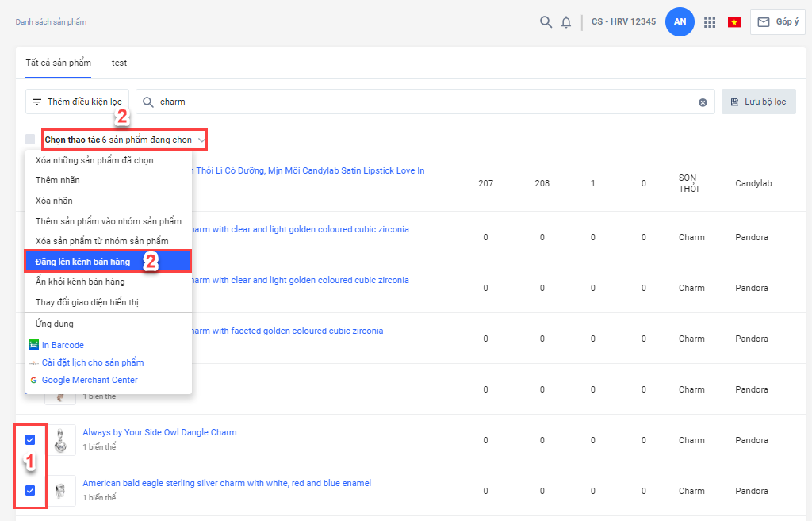This screenshot has height=521, width=812.
Task: Clear the search field with X icon
Action: click(x=703, y=102)
